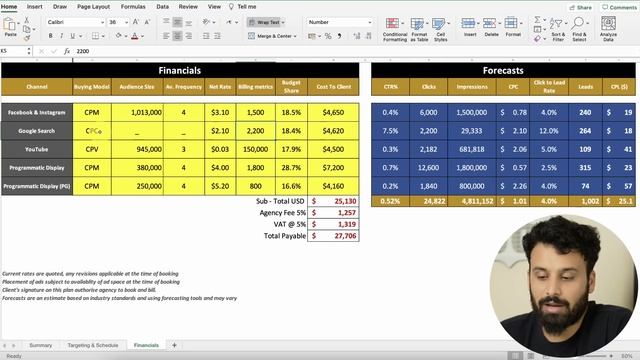Click Insert cells icon
640x360 pixels.
click(468, 23)
